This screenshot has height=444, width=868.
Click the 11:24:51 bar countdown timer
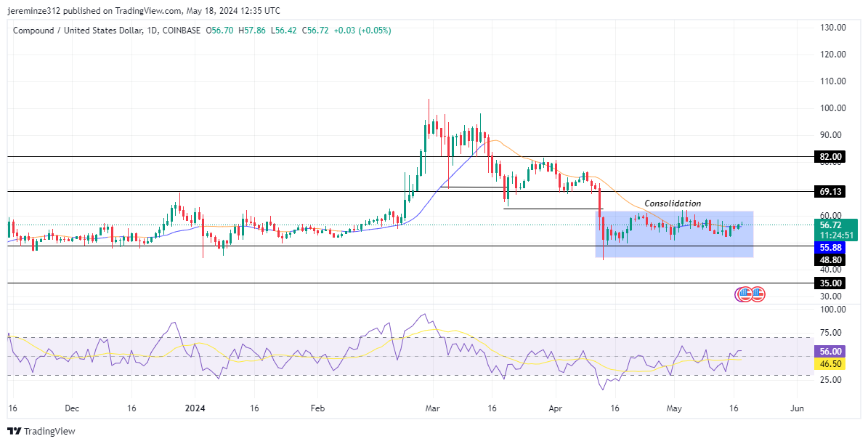click(x=836, y=235)
